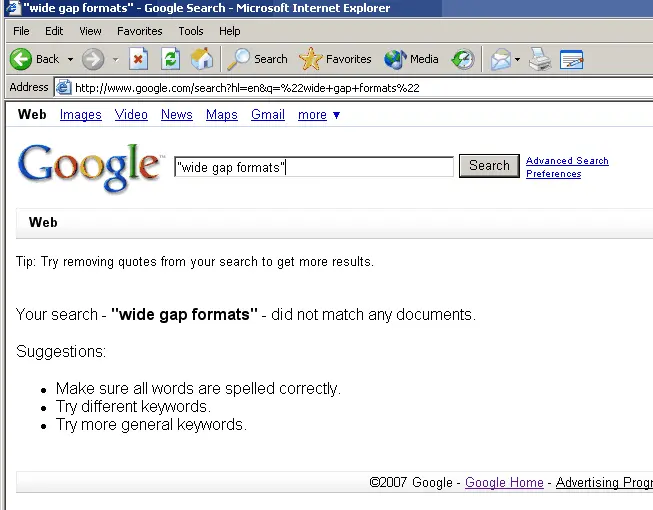Open the Gmail link
The height and width of the screenshot is (510, 653).
[268, 114]
